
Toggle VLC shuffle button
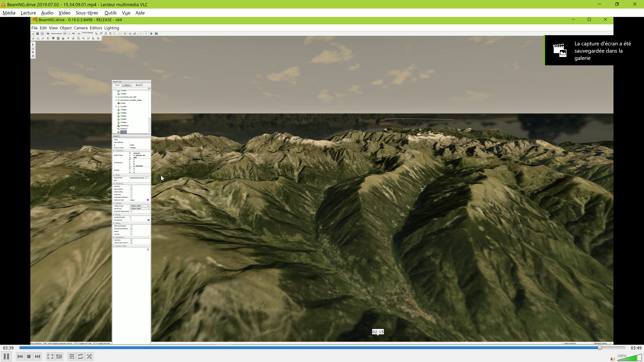point(89,356)
